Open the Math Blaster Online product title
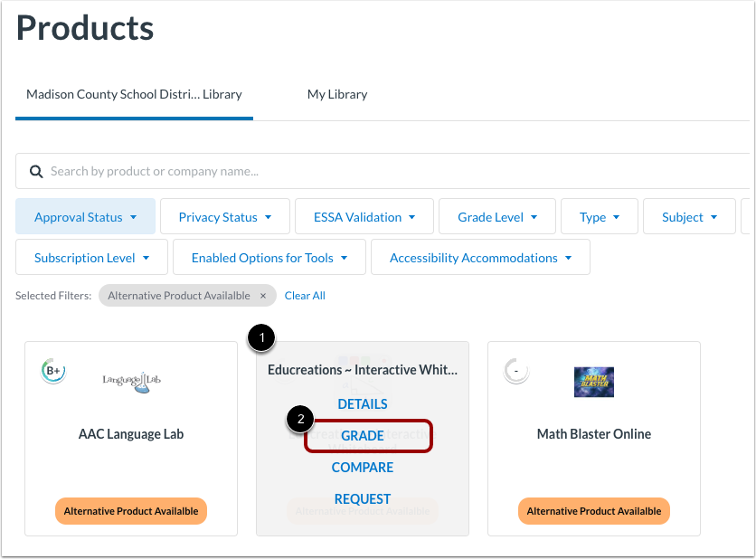This screenshot has height=559, width=756. [594, 434]
